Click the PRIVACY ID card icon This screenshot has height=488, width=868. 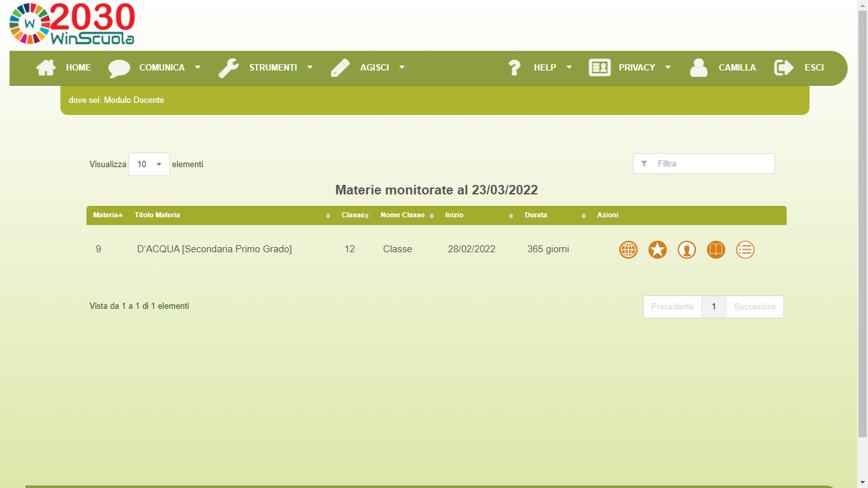point(600,67)
